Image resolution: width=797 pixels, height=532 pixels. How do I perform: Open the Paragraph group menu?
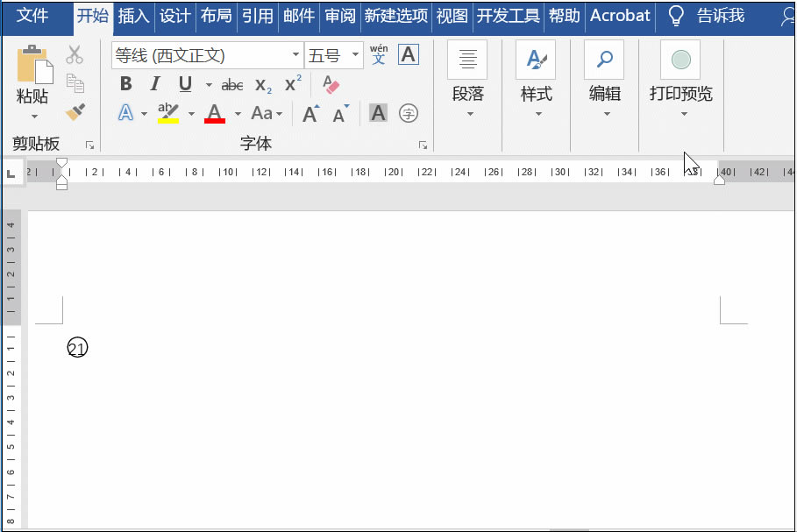(x=467, y=80)
